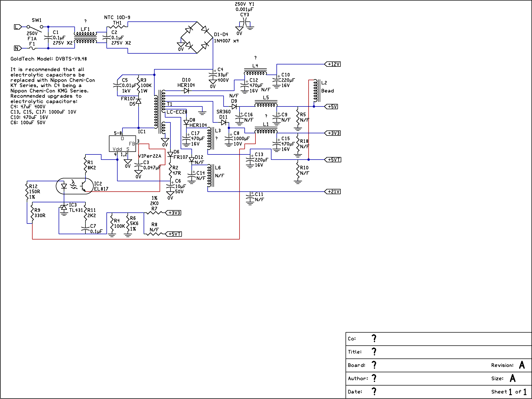Click 'GoldTech Model: DVBTS-V9.48' text
Image resolution: width=532 pixels, height=399 pixels.
[x=49, y=59]
